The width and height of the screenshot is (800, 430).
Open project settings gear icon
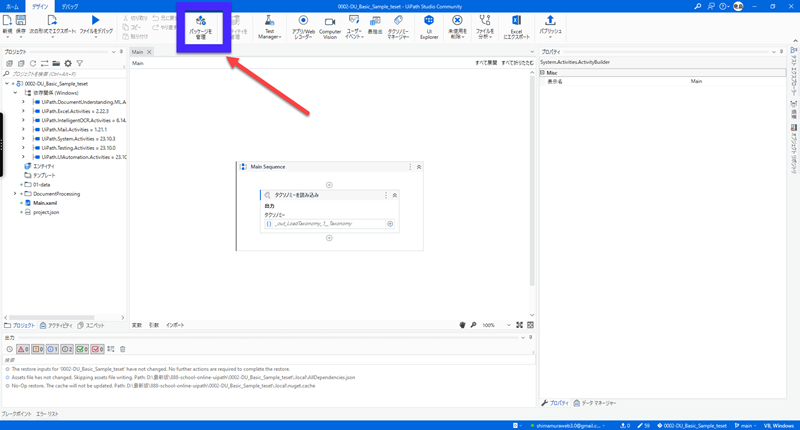click(68, 63)
